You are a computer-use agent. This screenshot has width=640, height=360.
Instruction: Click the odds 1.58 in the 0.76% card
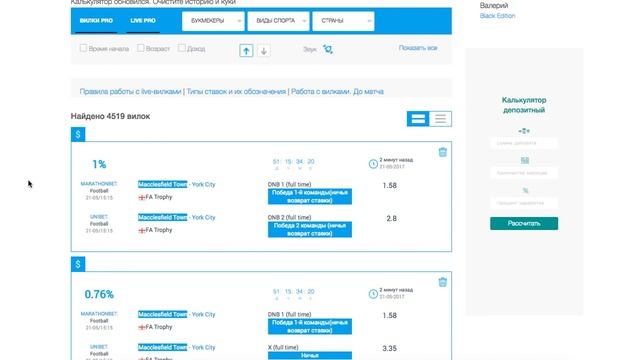coord(390,316)
